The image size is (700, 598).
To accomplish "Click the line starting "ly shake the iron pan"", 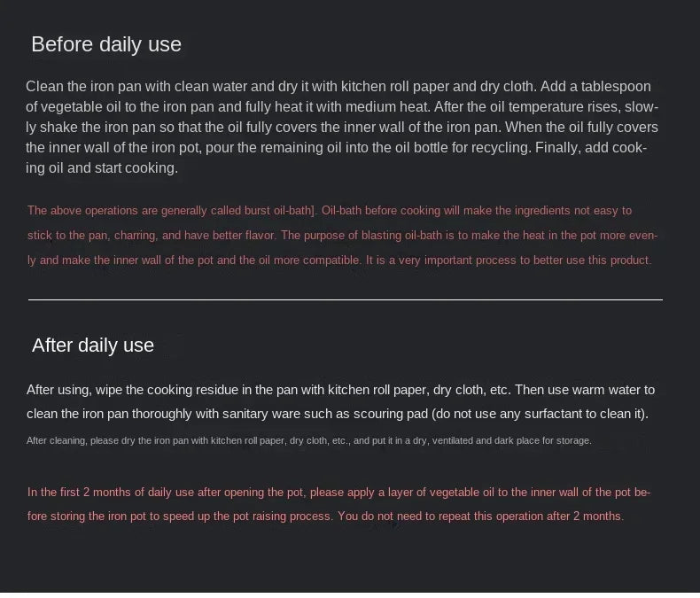I will point(341,127).
